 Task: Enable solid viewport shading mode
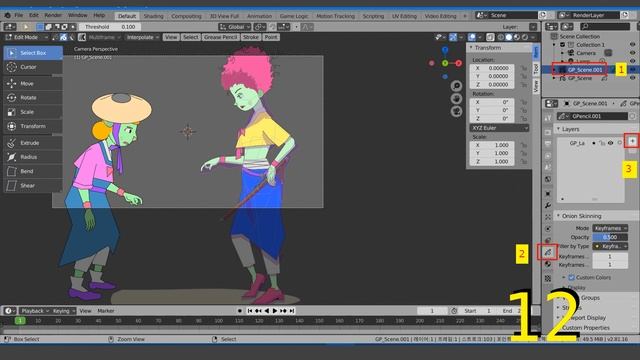(509, 37)
